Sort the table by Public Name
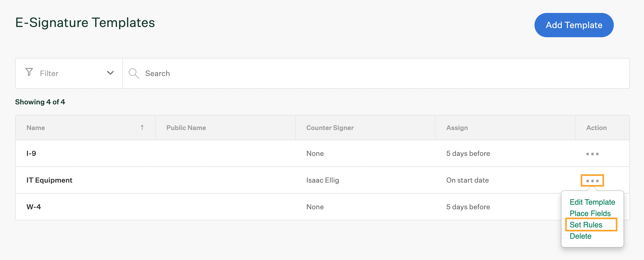This screenshot has width=644, height=260. pos(186,128)
